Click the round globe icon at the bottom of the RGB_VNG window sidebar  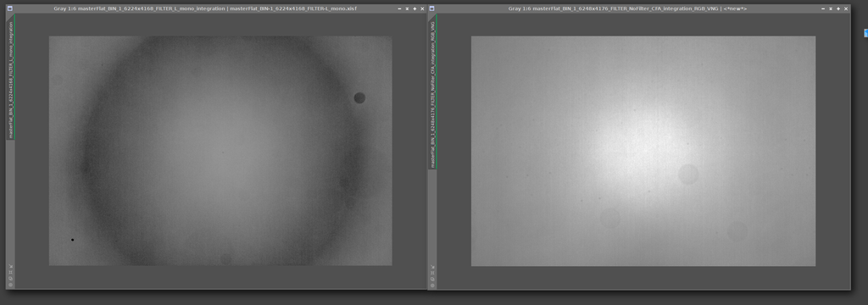click(432, 285)
